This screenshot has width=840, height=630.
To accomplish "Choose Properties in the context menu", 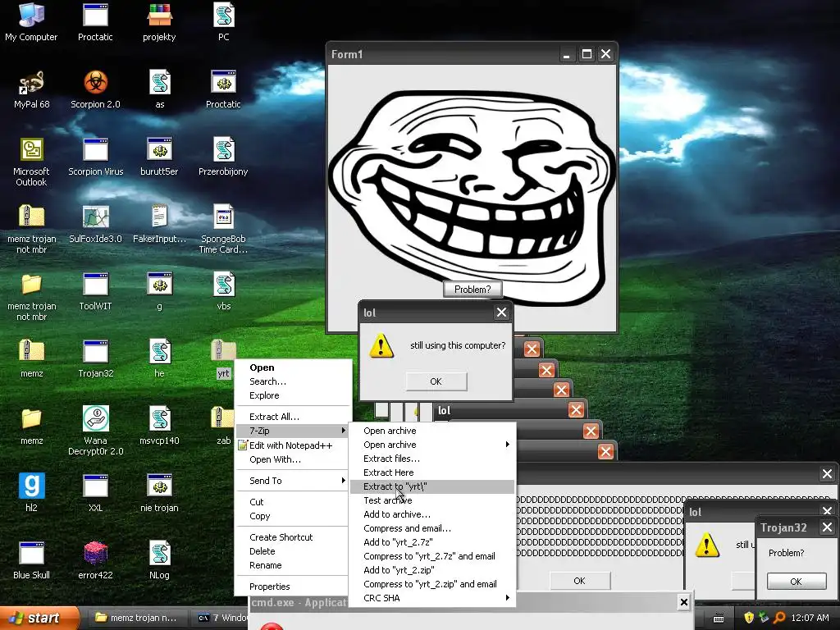I will pyautogui.click(x=293, y=587).
